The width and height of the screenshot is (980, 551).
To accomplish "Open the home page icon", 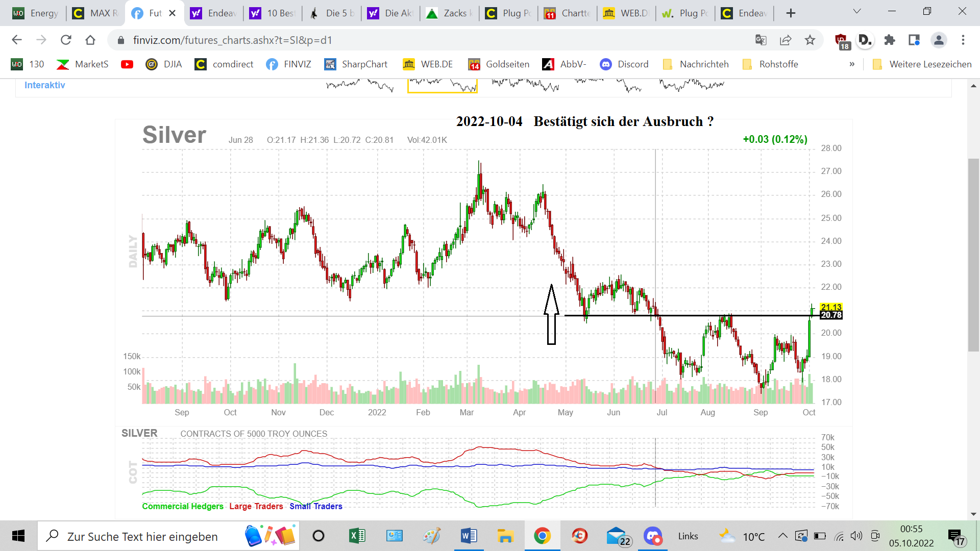I will click(x=90, y=40).
